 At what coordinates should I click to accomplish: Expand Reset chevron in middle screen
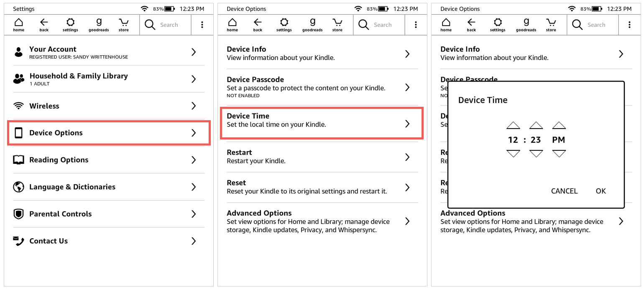[x=407, y=187]
